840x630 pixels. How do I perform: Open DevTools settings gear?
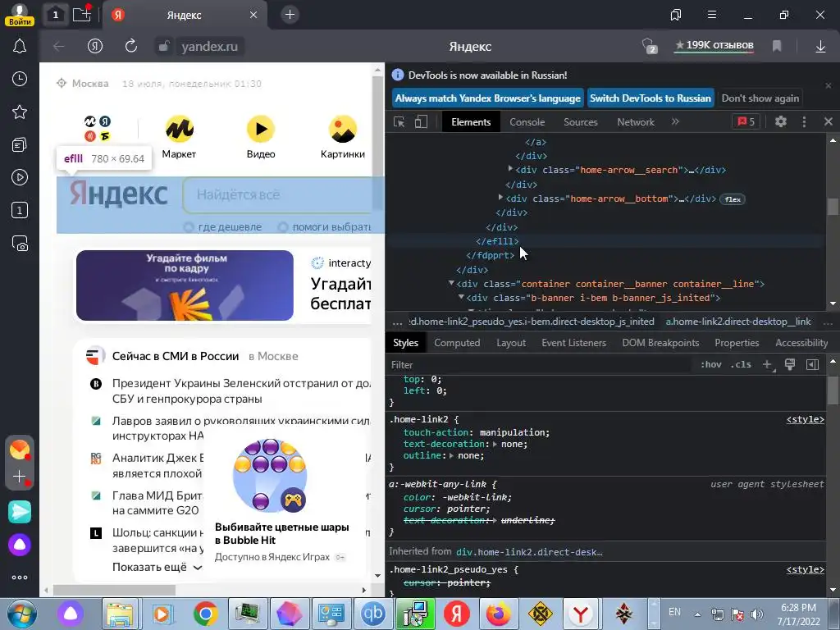781,122
